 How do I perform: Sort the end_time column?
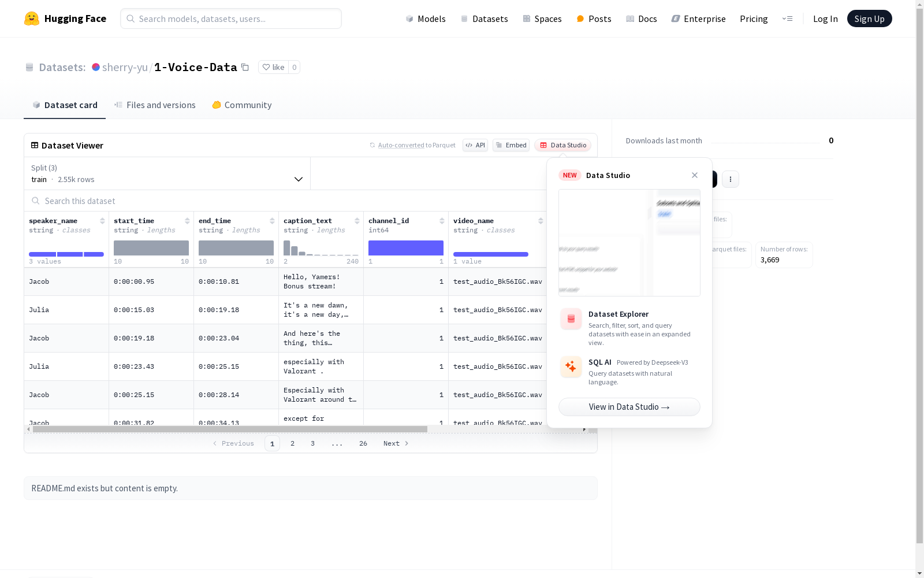(x=272, y=221)
